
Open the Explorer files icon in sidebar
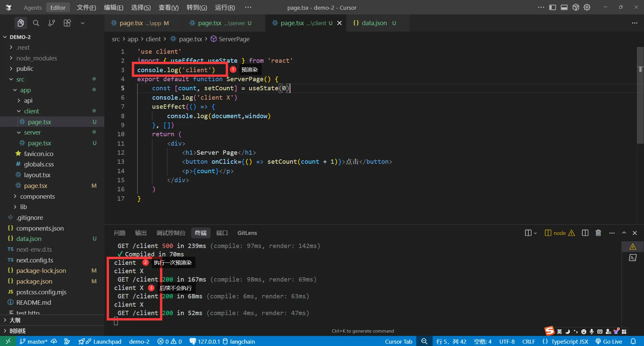tap(21, 23)
